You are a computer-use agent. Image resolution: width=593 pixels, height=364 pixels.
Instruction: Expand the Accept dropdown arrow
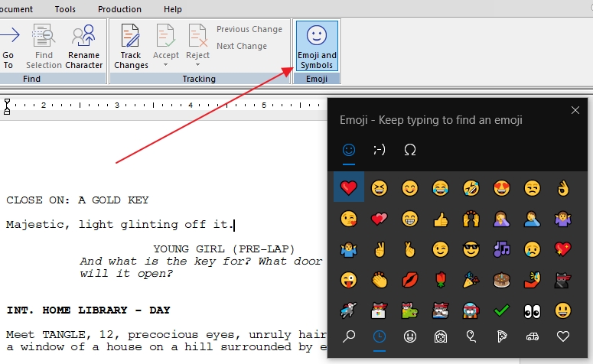pyautogui.click(x=165, y=65)
